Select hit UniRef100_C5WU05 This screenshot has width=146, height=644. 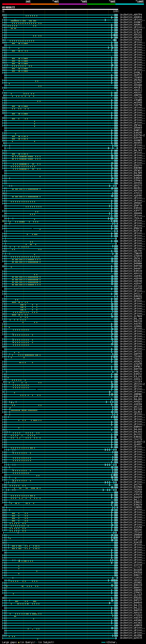click(x=131, y=254)
